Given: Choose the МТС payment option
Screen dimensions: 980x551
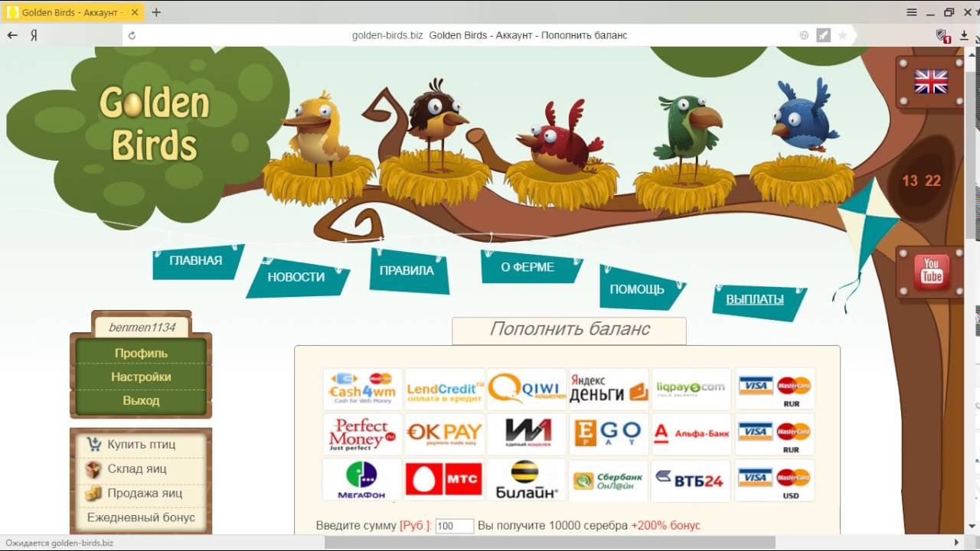Looking at the screenshot, I should point(445,480).
